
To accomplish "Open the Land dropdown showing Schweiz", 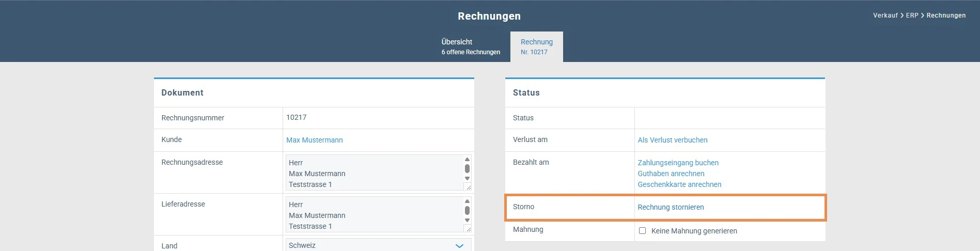I will [378, 245].
